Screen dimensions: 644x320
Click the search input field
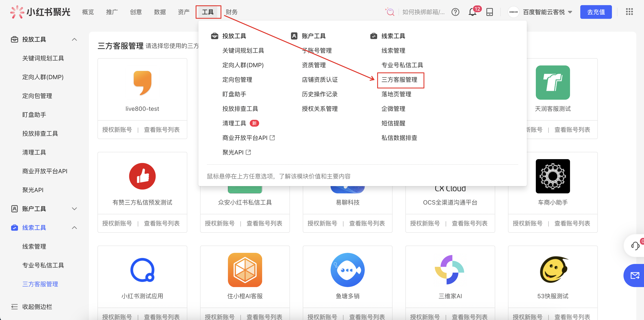click(x=423, y=12)
